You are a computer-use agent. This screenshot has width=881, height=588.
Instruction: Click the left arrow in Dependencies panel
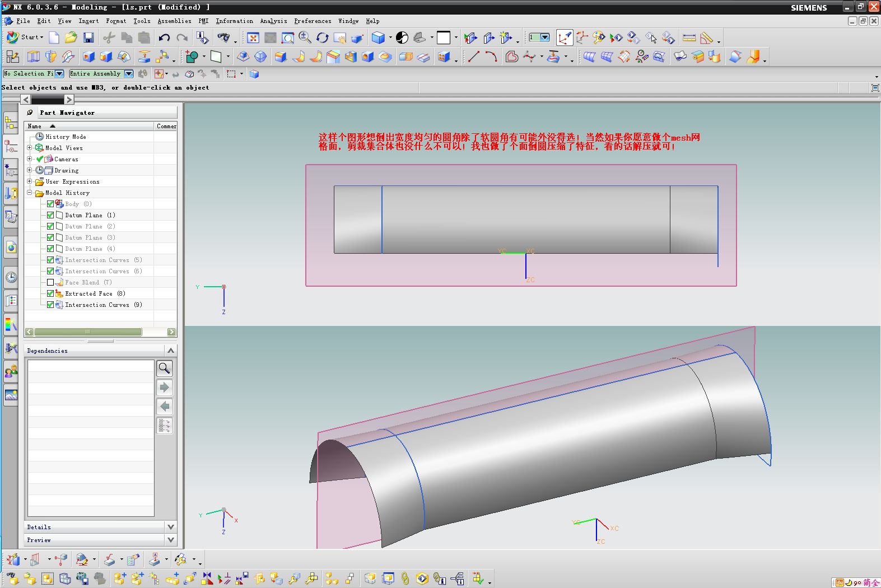(164, 406)
